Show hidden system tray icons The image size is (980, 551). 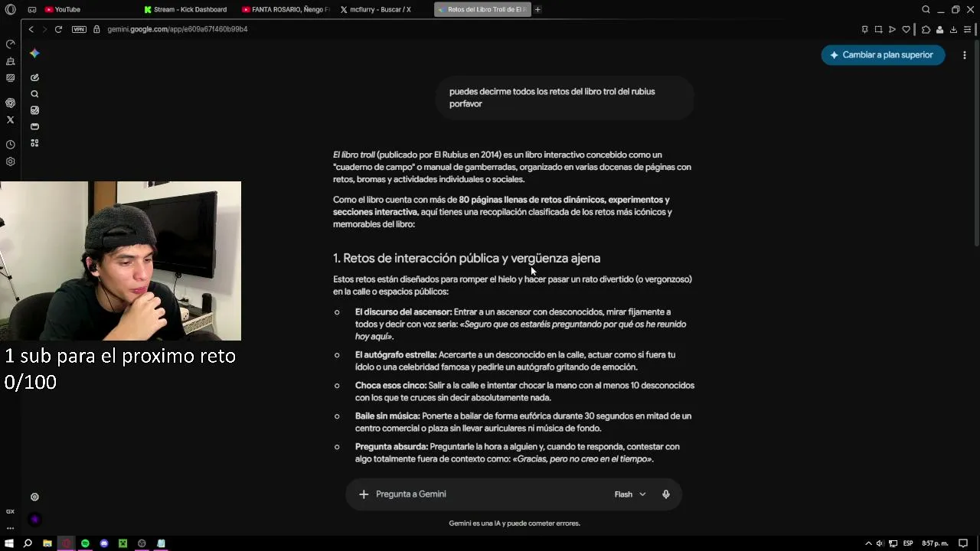(868, 543)
